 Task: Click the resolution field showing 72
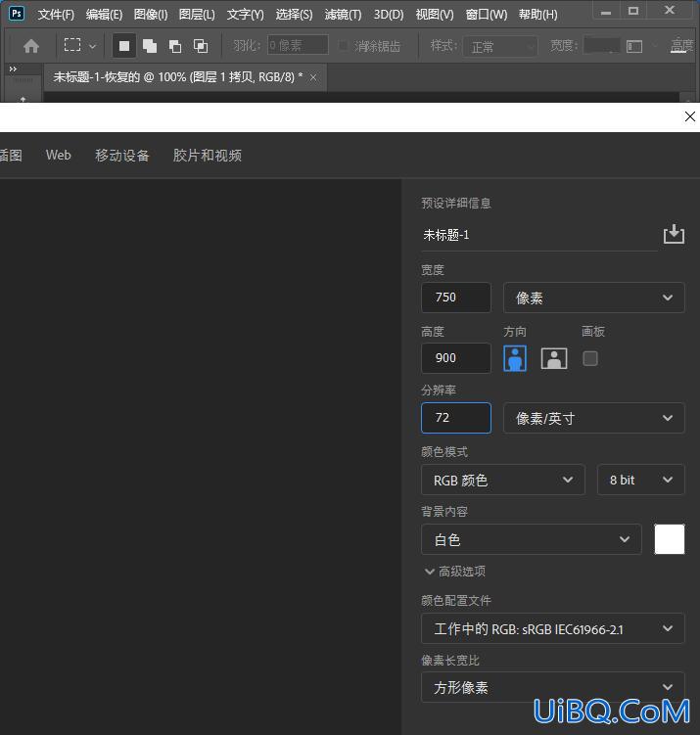[x=456, y=418]
